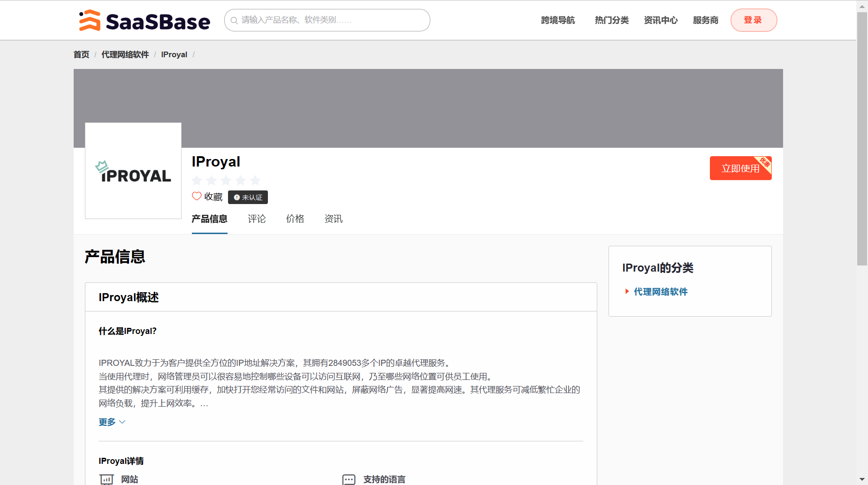Click the search magnifier icon
This screenshot has width=868, height=485.
[234, 21]
